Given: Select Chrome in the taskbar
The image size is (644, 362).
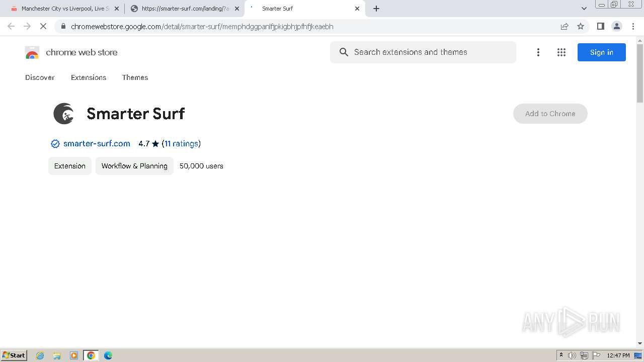Looking at the screenshot, I should (x=91, y=355).
